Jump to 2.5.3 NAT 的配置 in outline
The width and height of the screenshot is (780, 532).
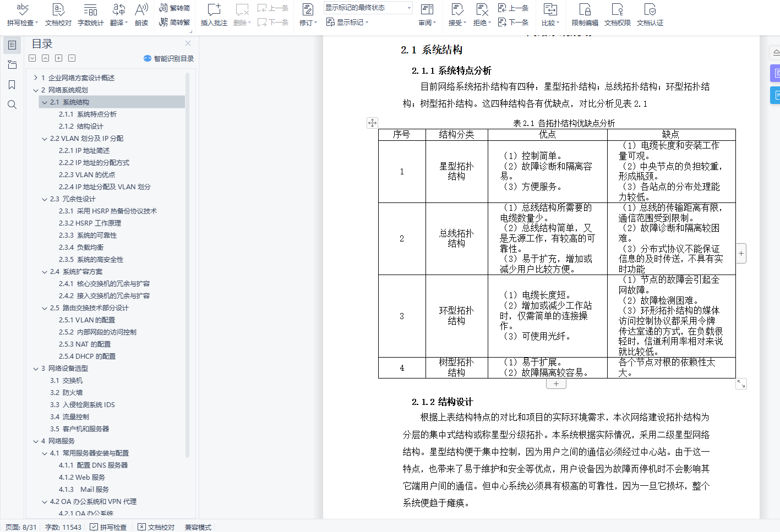tap(85, 344)
